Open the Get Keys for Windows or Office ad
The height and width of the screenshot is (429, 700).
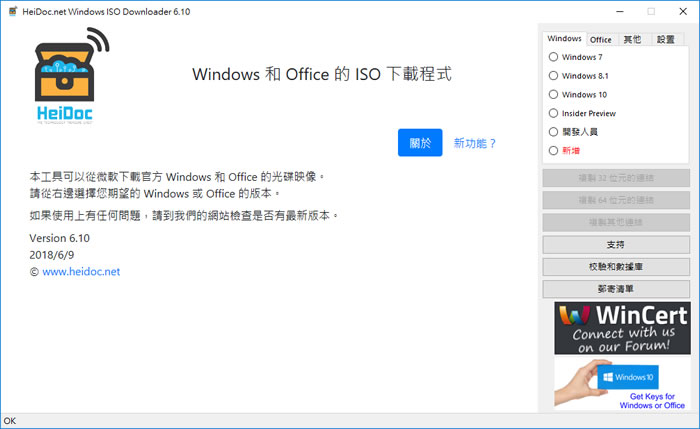click(x=622, y=384)
